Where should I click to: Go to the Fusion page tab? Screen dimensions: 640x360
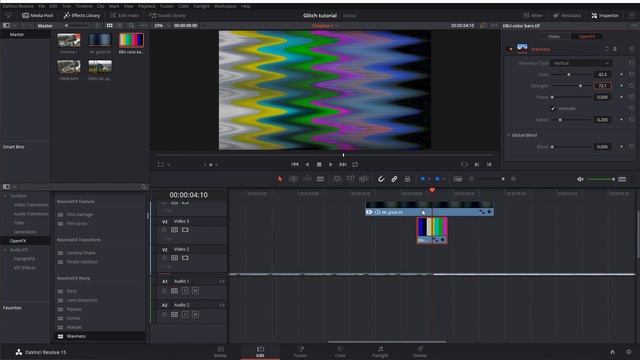[x=300, y=352]
